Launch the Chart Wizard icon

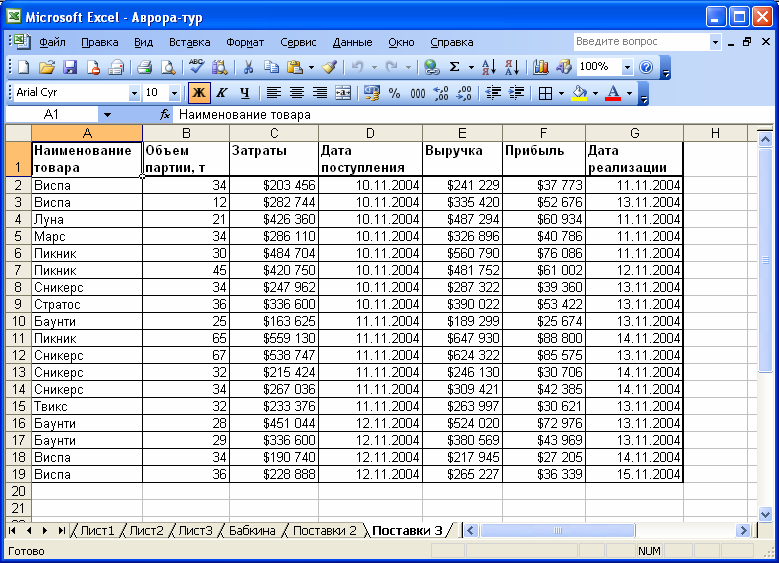click(x=540, y=67)
